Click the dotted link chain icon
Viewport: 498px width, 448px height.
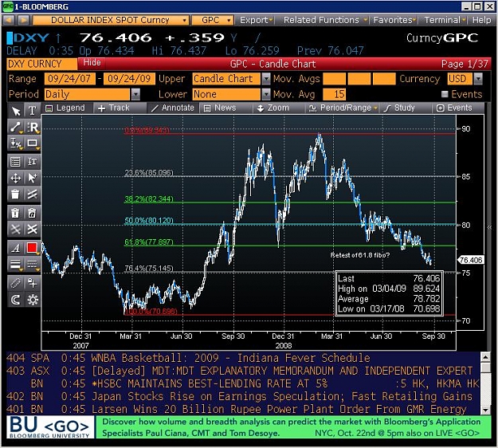point(15,283)
